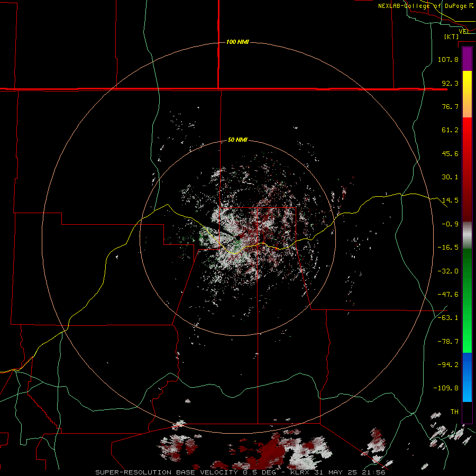The width and height of the screenshot is (476, 476).
Task: Select the -16.5 velocity scale value
Action: click(x=448, y=248)
